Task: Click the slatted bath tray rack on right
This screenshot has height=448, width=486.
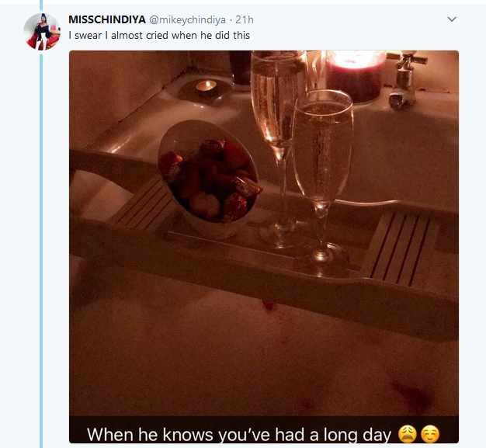Action: tap(400, 249)
